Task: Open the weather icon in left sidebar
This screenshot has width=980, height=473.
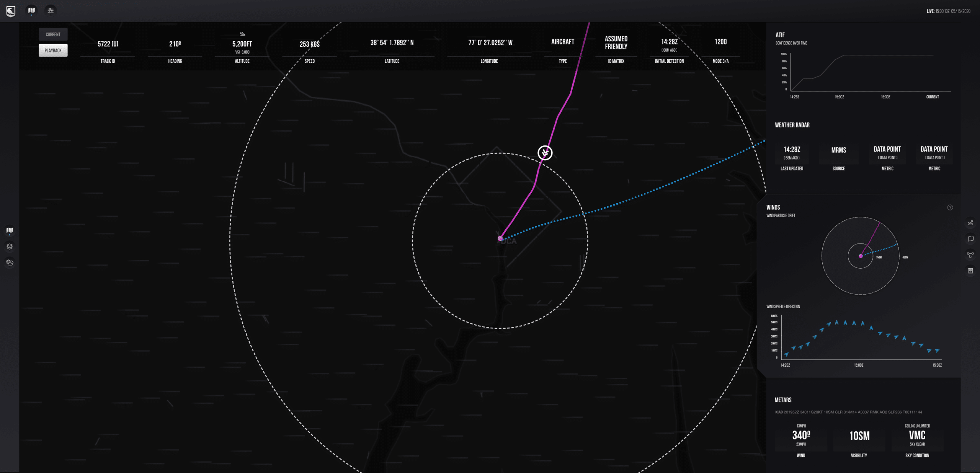Action: tap(10, 263)
